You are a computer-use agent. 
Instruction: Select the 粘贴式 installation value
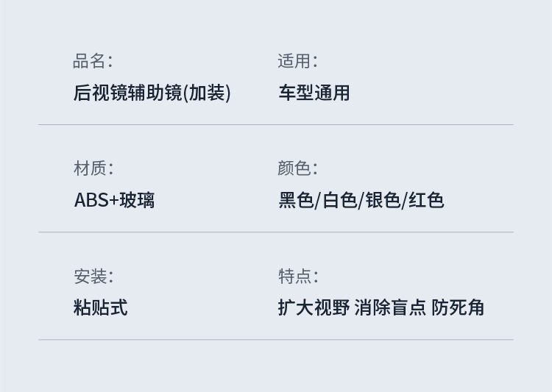coord(101,307)
